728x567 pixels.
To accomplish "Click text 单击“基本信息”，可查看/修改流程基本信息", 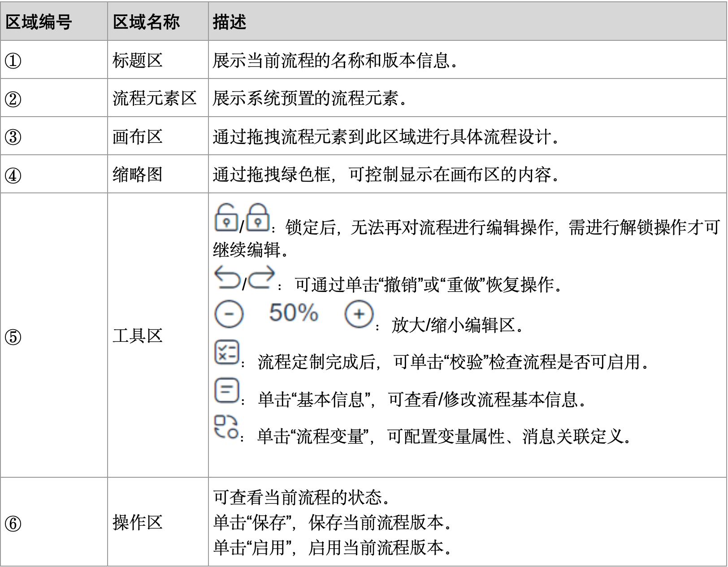I will 422,399.
